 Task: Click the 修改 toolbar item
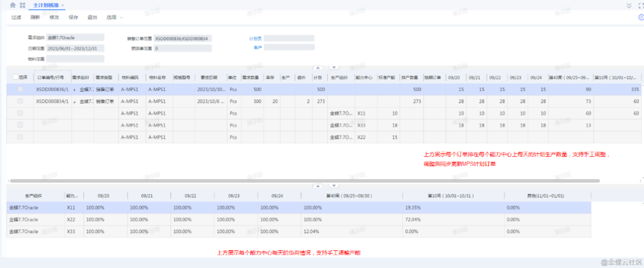point(54,17)
